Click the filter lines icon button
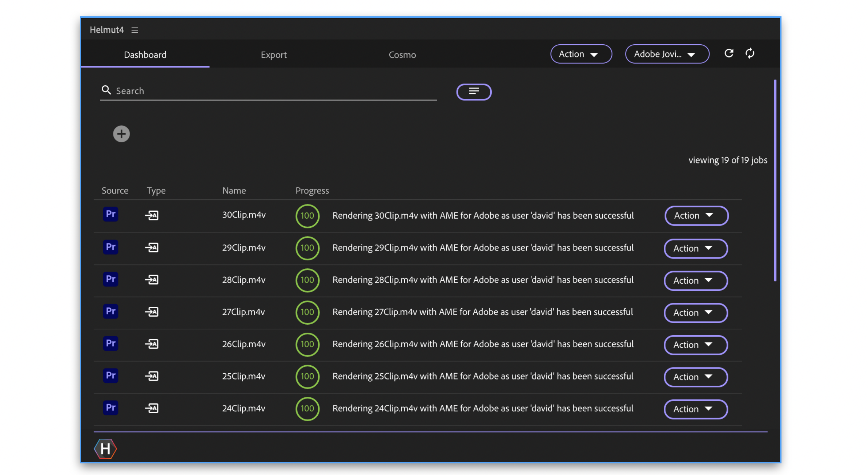The width and height of the screenshot is (868, 475). [x=474, y=92]
